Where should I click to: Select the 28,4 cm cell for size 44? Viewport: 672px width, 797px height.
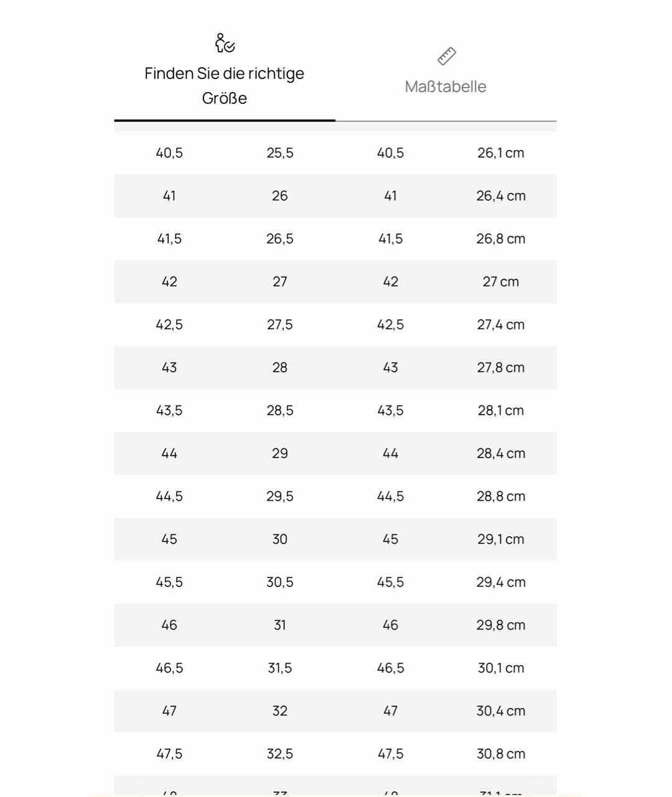pyautogui.click(x=501, y=454)
